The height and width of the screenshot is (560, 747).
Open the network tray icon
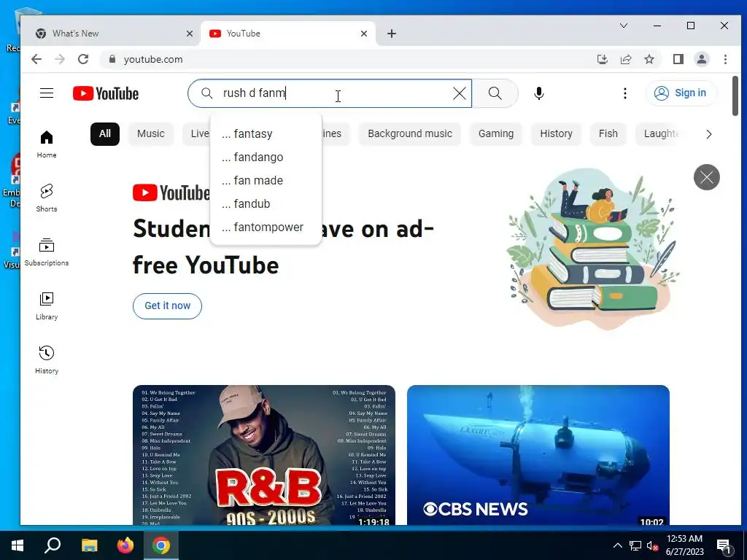click(635, 545)
